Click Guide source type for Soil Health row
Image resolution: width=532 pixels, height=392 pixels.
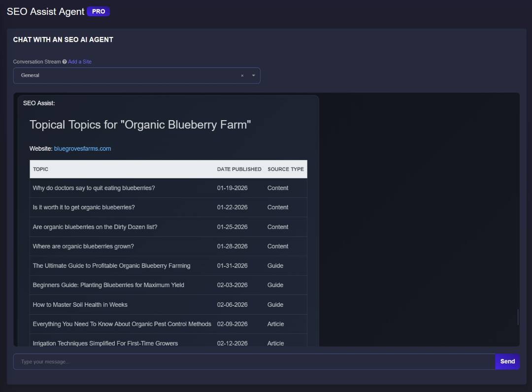[x=275, y=304]
